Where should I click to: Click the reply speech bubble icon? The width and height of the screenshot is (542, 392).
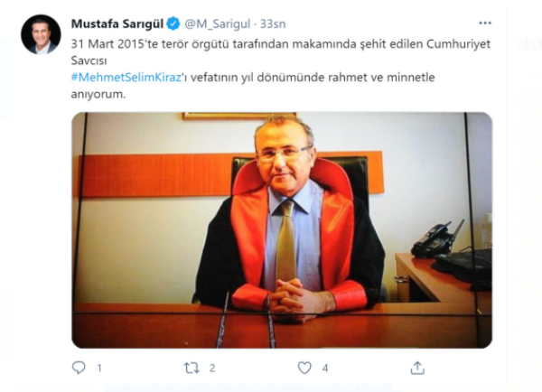coord(79,368)
